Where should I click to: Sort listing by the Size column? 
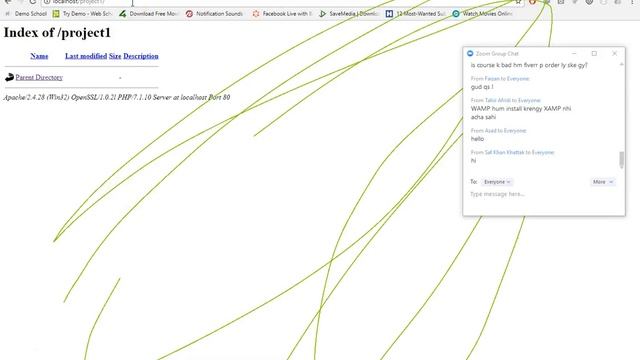click(115, 56)
